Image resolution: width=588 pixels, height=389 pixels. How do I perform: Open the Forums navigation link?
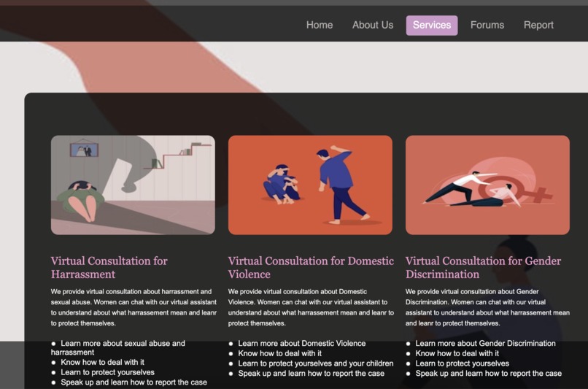click(x=487, y=25)
